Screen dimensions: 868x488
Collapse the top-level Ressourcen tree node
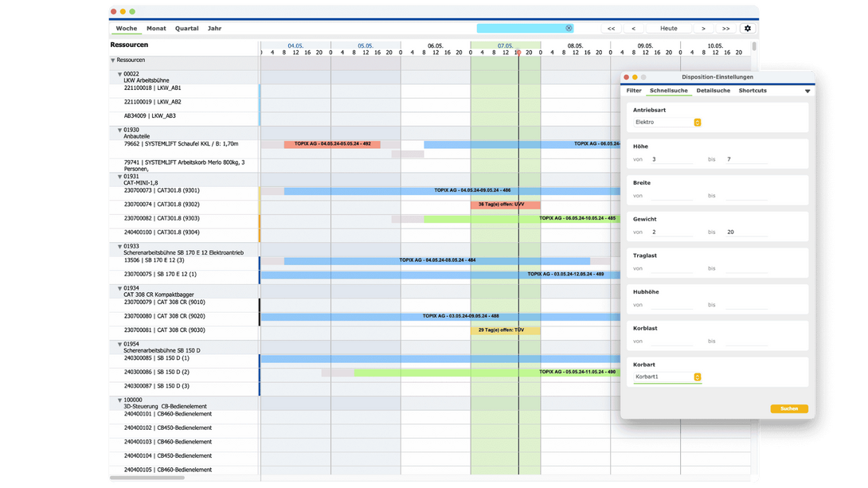point(113,61)
